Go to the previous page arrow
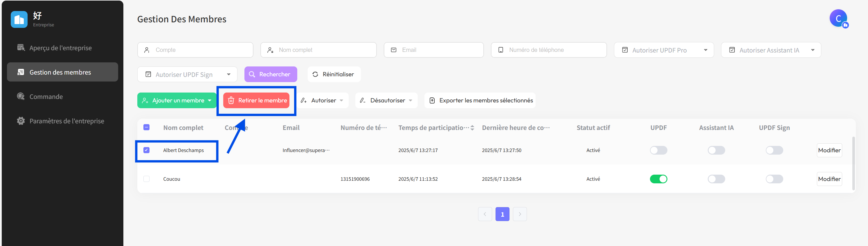868x246 pixels. click(x=485, y=214)
